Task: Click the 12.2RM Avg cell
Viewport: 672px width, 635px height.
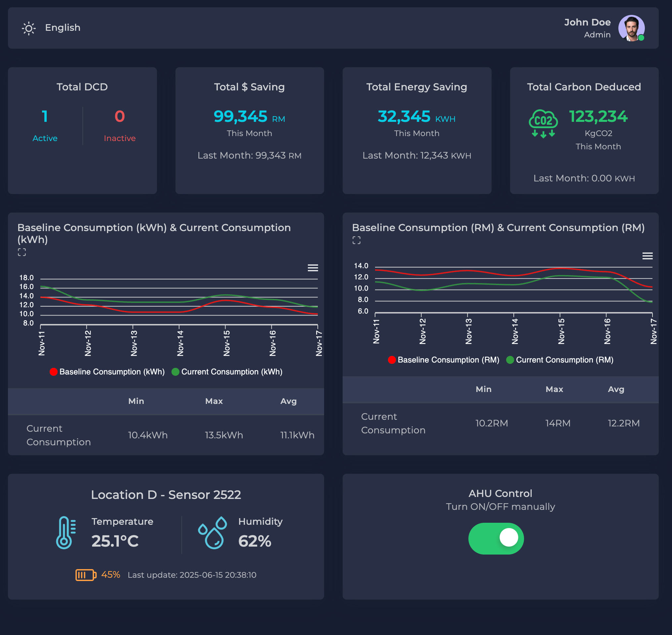Action: pyautogui.click(x=623, y=423)
